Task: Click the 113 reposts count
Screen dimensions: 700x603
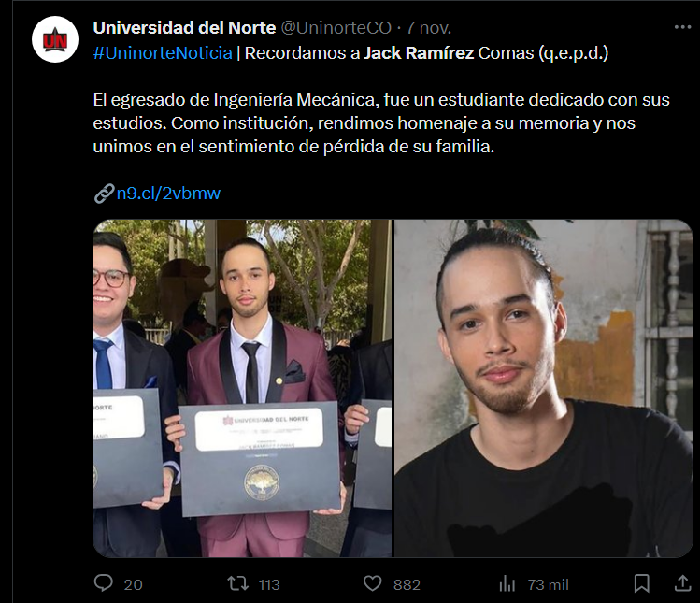Action: 269,584
